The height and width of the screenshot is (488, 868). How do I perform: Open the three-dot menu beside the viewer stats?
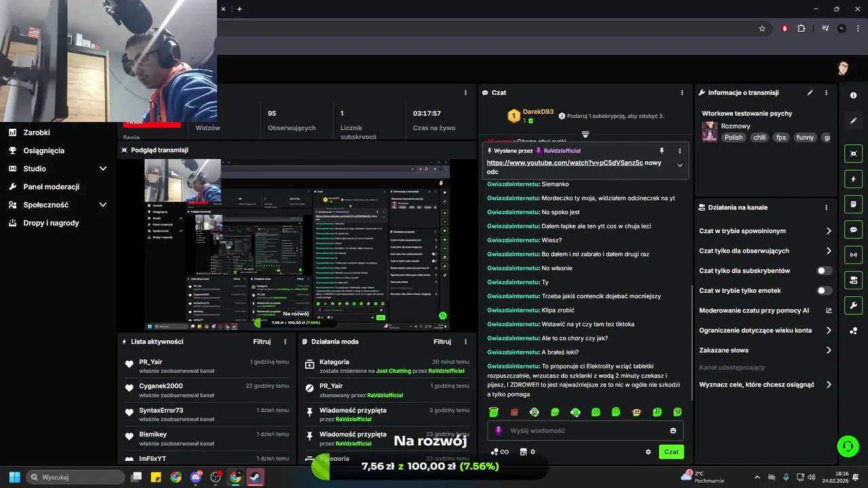(x=465, y=93)
